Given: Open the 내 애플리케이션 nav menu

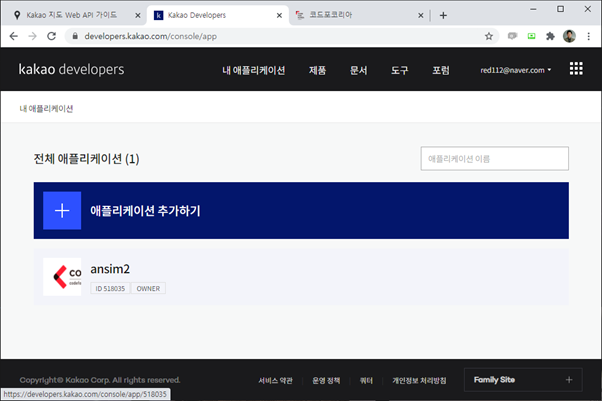Looking at the screenshot, I should click(253, 70).
